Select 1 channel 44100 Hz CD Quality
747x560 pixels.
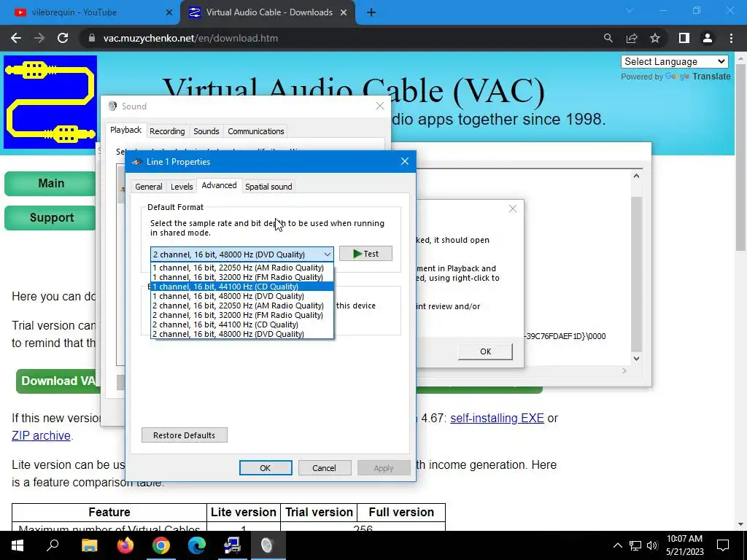pyautogui.click(x=242, y=287)
